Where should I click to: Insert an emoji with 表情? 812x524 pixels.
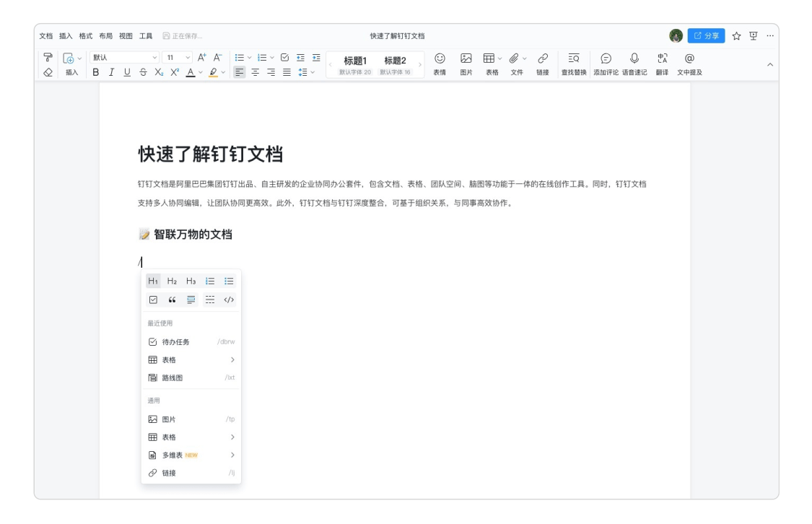click(440, 64)
